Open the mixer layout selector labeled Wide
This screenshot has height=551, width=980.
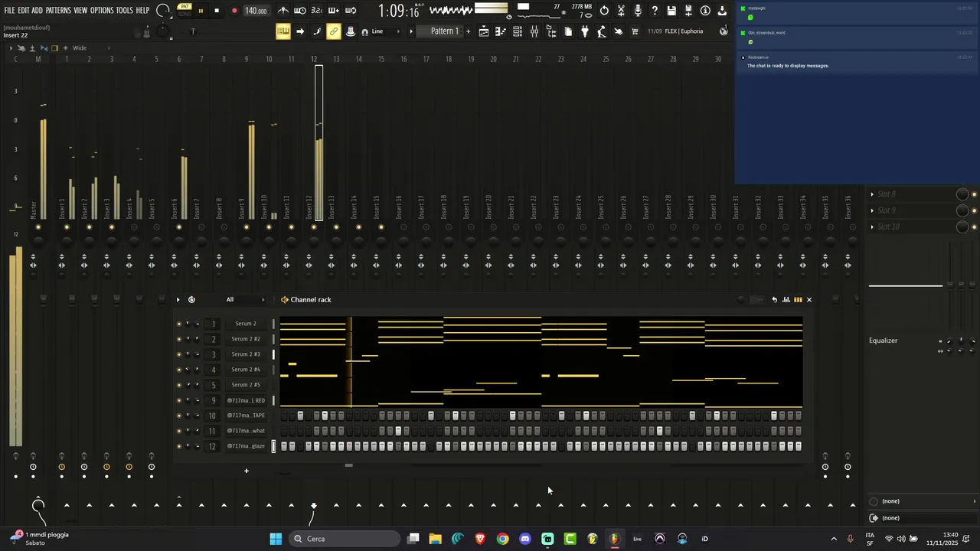click(x=80, y=48)
